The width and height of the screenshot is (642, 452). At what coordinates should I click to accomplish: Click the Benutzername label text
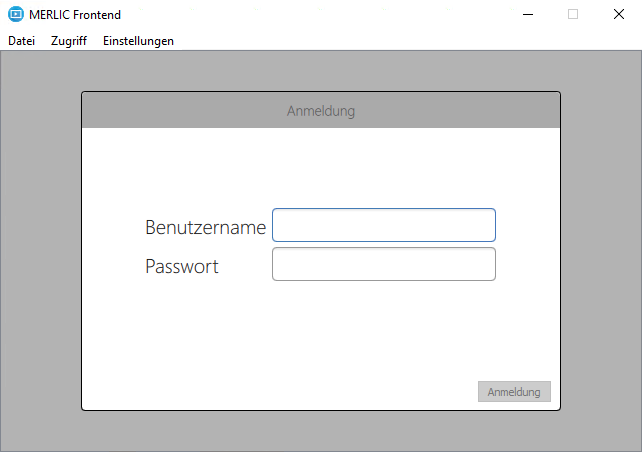tap(205, 227)
